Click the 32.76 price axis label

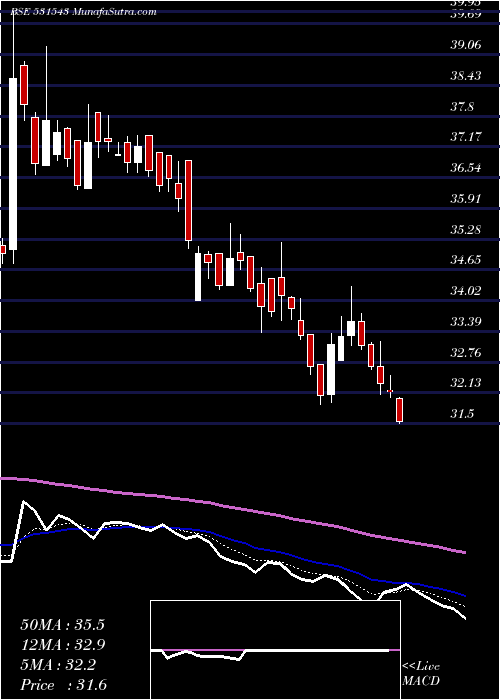click(x=466, y=353)
